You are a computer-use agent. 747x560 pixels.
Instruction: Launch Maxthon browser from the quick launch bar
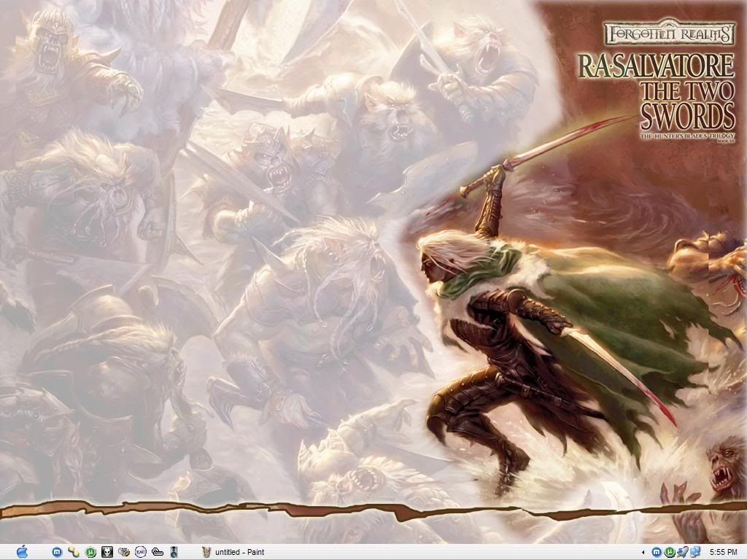(x=57, y=552)
